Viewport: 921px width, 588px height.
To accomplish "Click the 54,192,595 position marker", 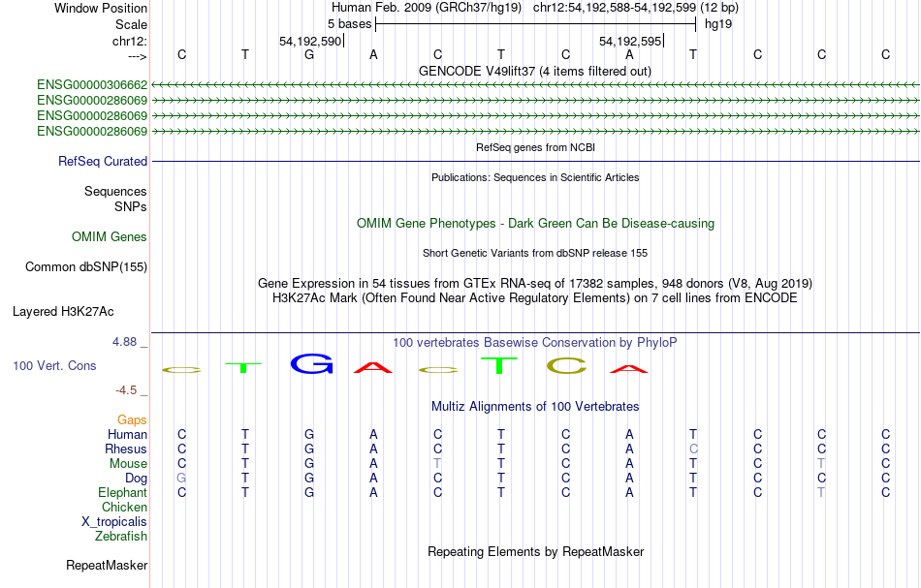I will [630, 41].
